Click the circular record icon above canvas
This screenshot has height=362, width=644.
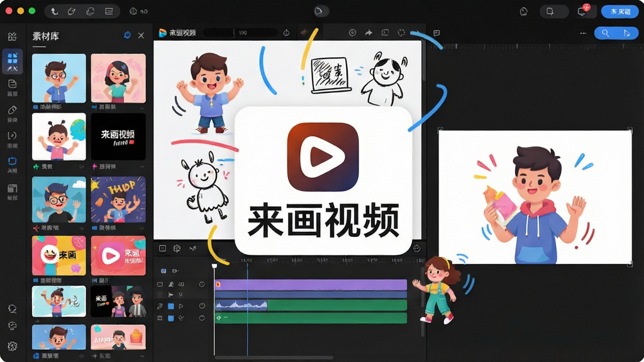(x=352, y=33)
